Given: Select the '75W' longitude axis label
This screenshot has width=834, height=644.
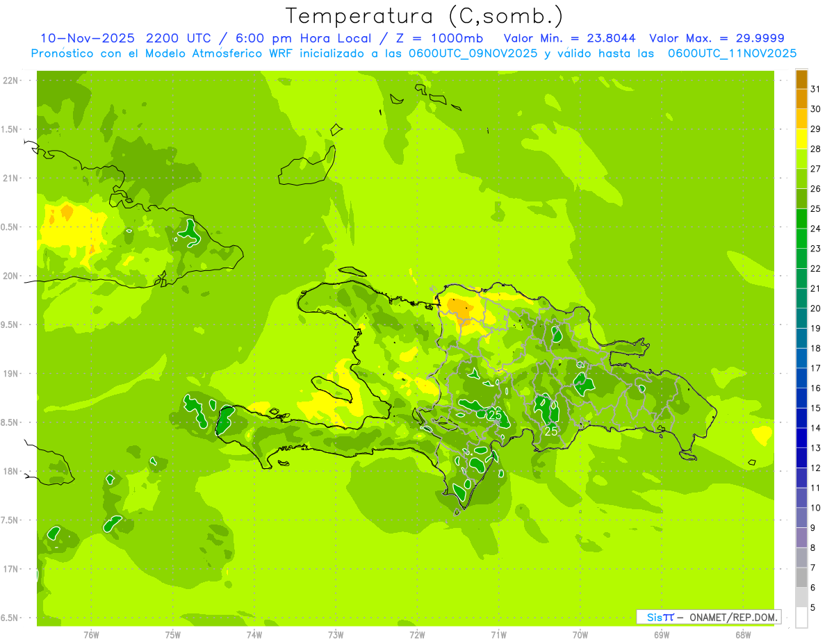Looking at the screenshot, I should pos(173,636).
